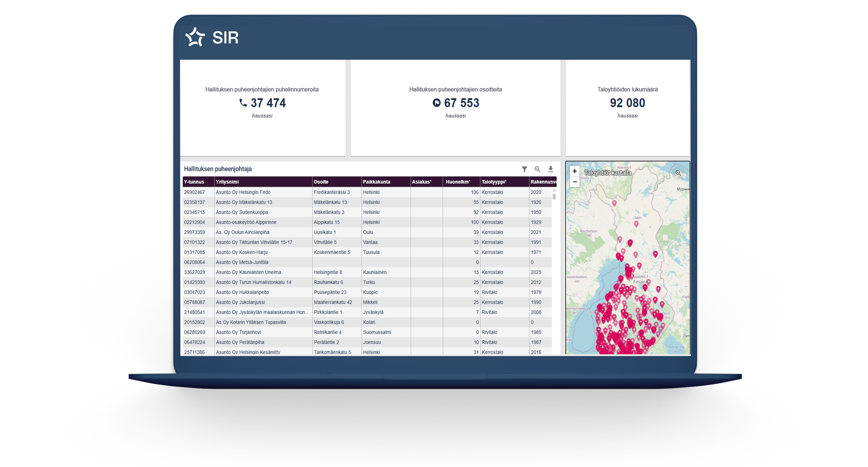Click the map magnifier icon top right
The height and width of the screenshot is (467, 868).
[678, 173]
